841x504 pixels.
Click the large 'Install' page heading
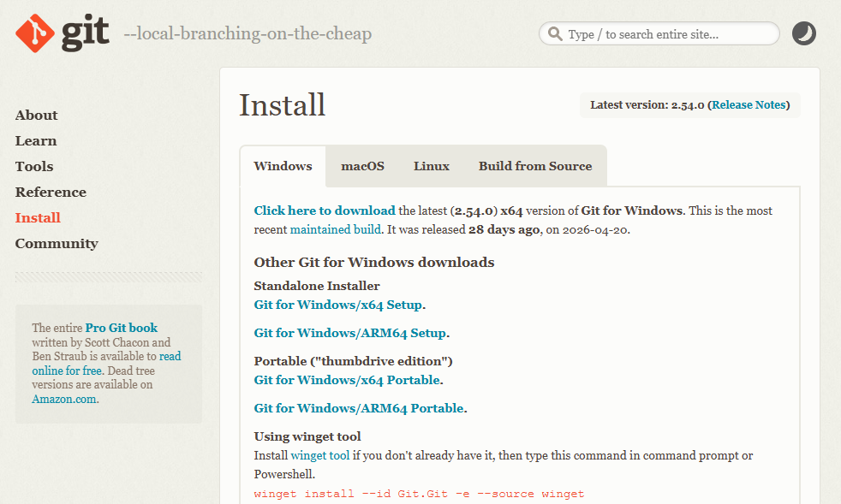tap(282, 104)
